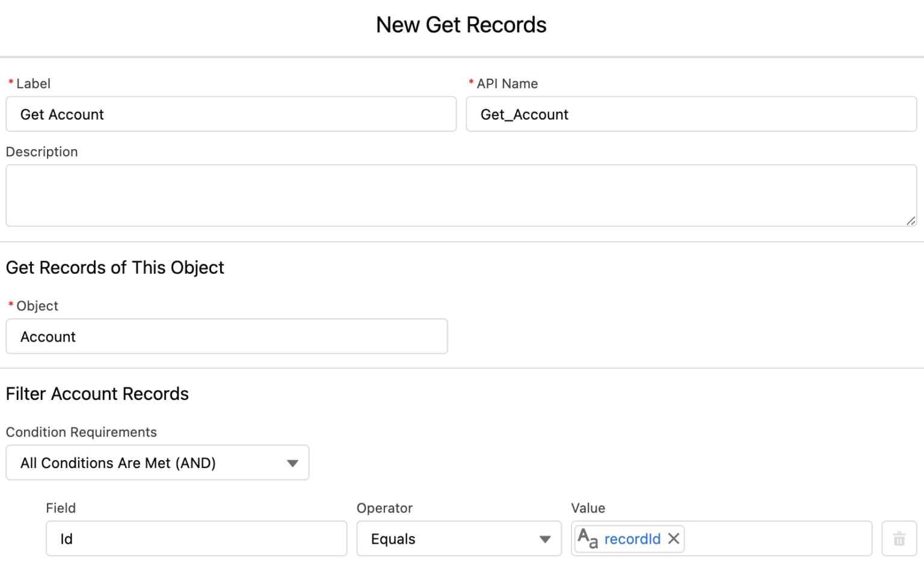Remove recordId using the X icon
924x563 pixels.
pyautogui.click(x=673, y=539)
